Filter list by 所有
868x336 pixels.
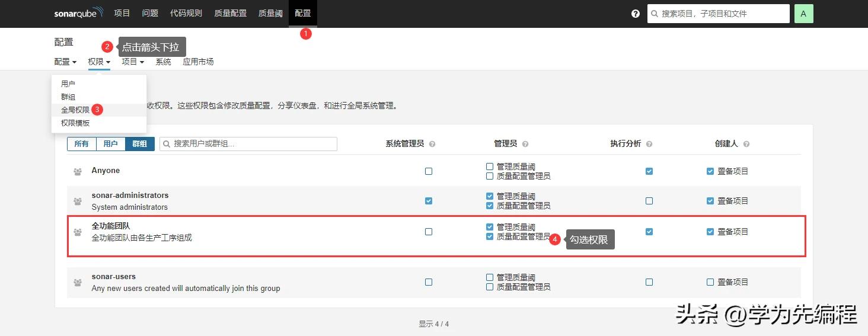click(x=82, y=144)
